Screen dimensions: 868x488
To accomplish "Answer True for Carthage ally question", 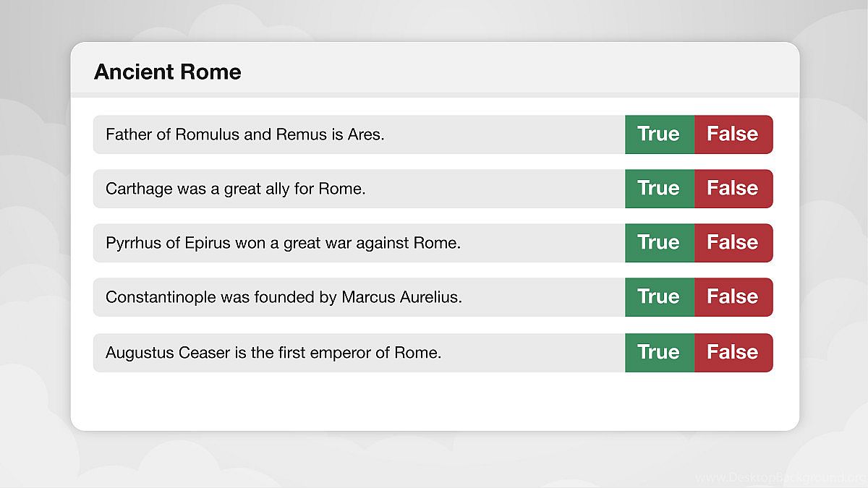I will click(x=659, y=189).
